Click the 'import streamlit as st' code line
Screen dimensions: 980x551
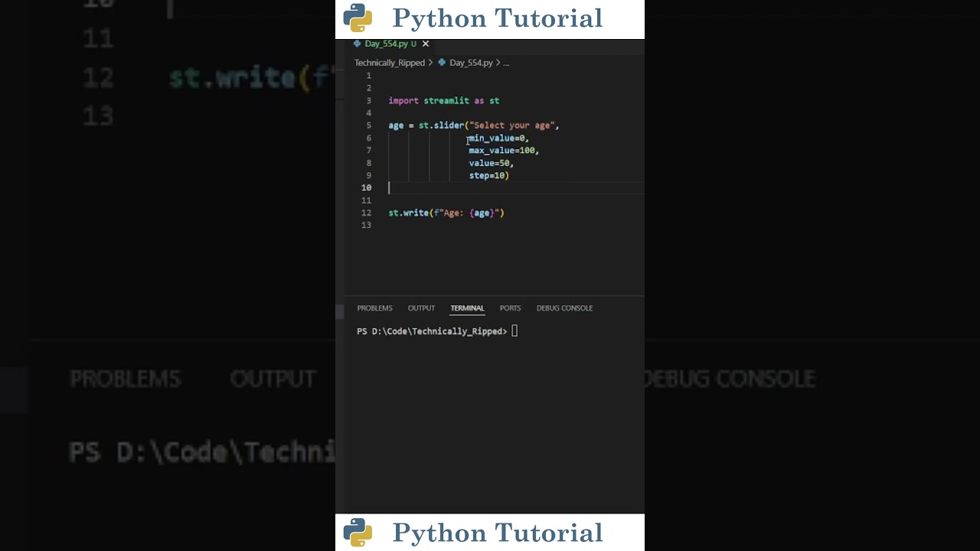(444, 100)
